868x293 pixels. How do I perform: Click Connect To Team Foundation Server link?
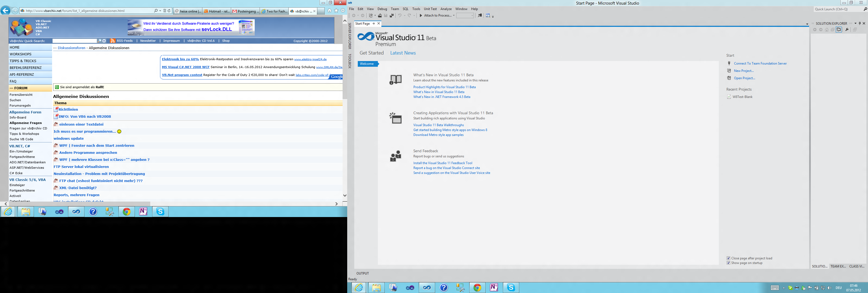pyautogui.click(x=760, y=63)
